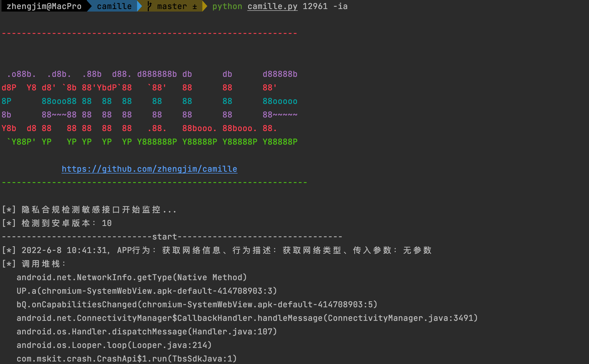The width and height of the screenshot is (589, 364).
Task: Click the underlined camille.py filename
Action: (272, 6)
